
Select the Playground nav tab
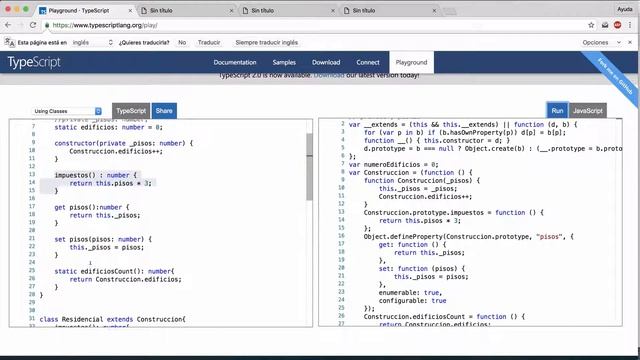411,62
